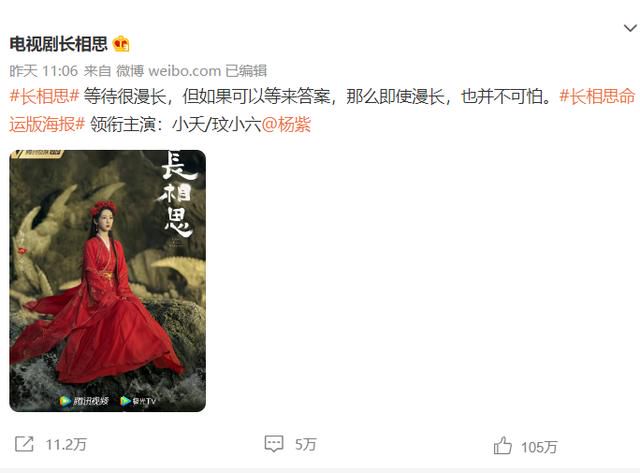
Task: Toggle the thumbs-up like icon
Action: coord(502,445)
